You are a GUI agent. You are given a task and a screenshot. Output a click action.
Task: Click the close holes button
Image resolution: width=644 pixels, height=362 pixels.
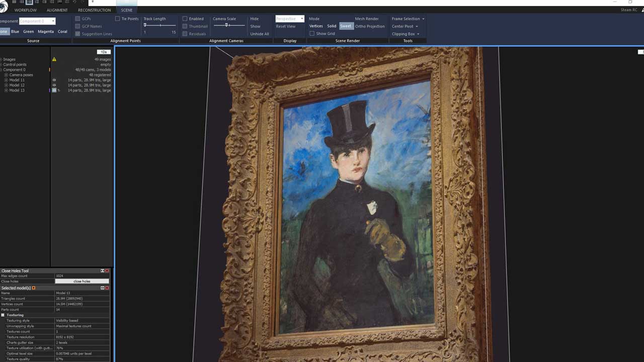[82, 282]
